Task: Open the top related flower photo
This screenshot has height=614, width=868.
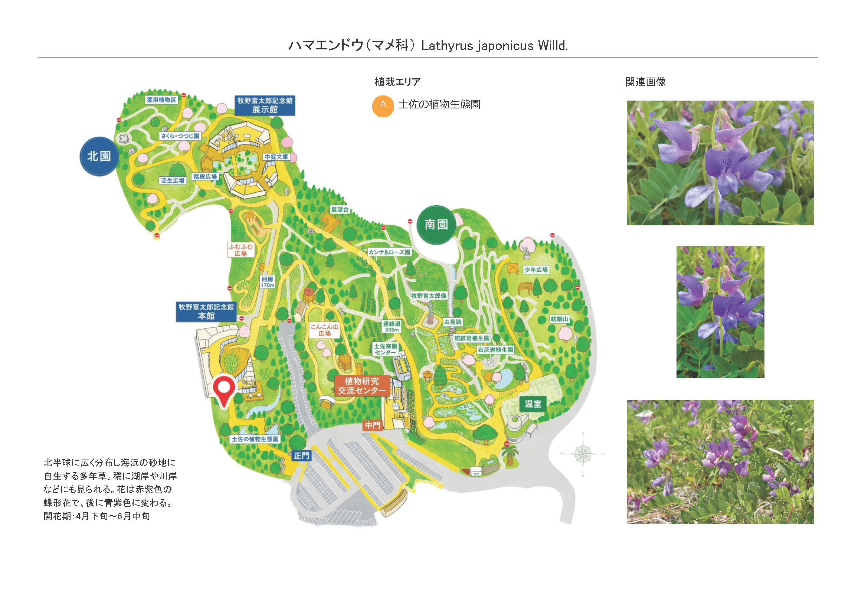Action: (720, 163)
